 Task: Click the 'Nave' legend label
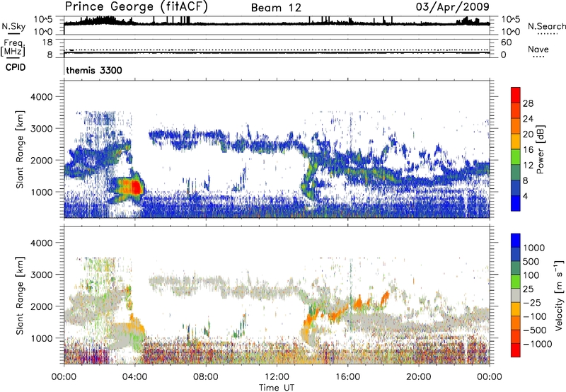coord(538,49)
